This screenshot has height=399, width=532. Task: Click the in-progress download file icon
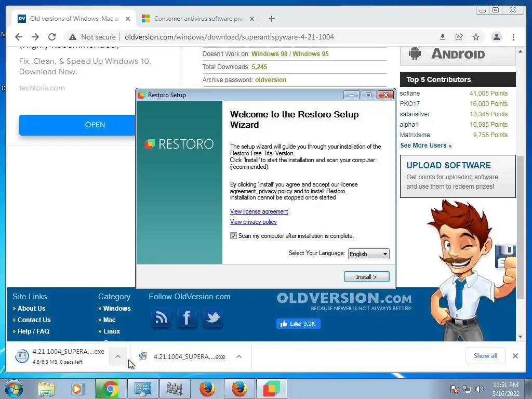click(x=22, y=356)
